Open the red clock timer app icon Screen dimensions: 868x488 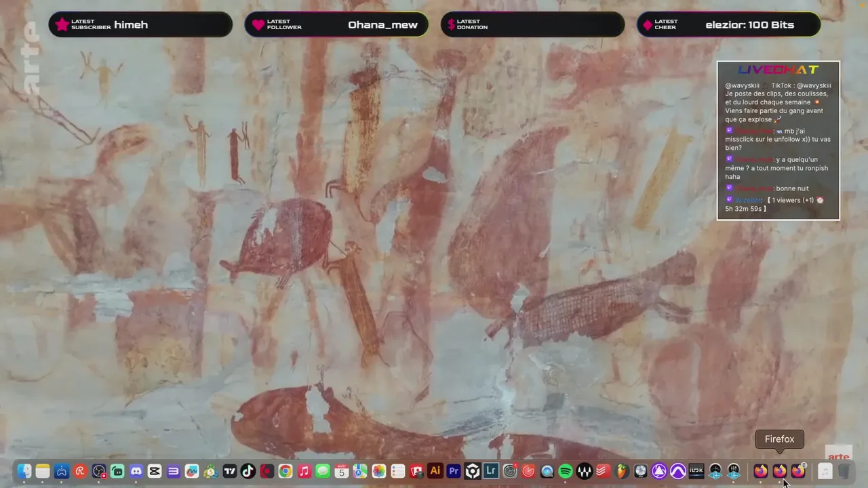[528, 471]
